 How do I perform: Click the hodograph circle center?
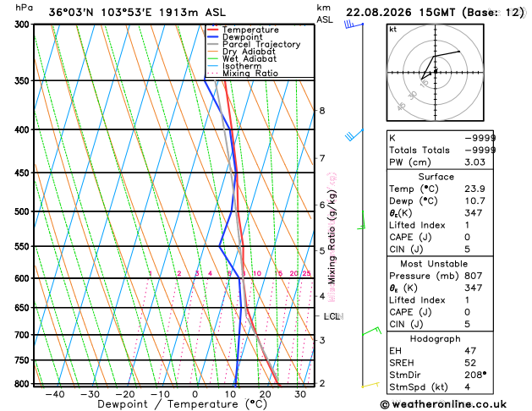pos(436,72)
